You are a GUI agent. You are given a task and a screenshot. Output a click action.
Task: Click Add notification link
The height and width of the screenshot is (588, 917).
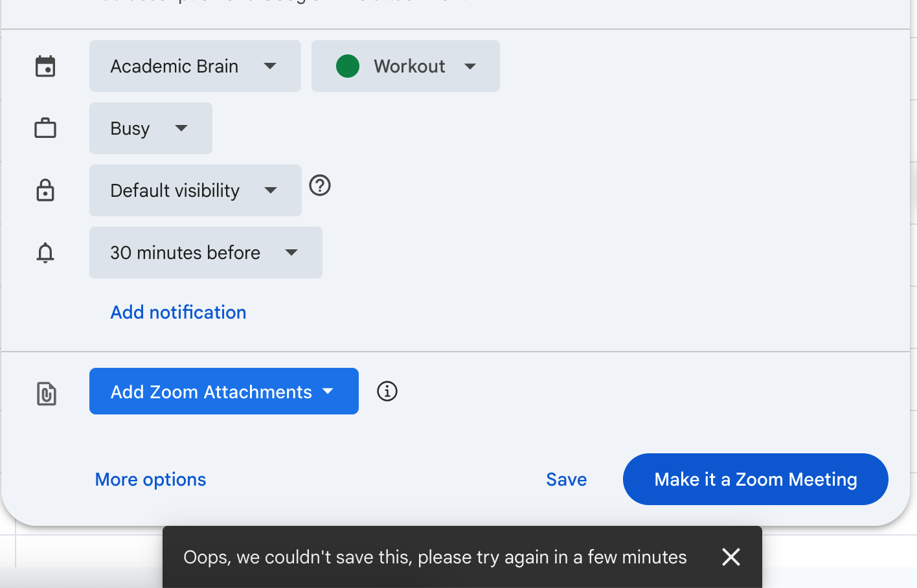[178, 312]
